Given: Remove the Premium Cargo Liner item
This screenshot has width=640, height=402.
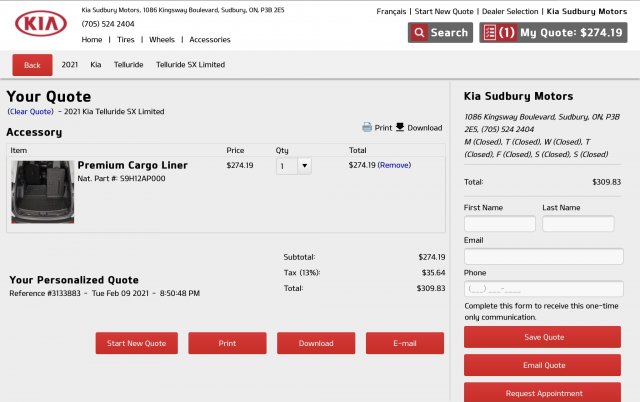Looking at the screenshot, I should pos(394,165).
